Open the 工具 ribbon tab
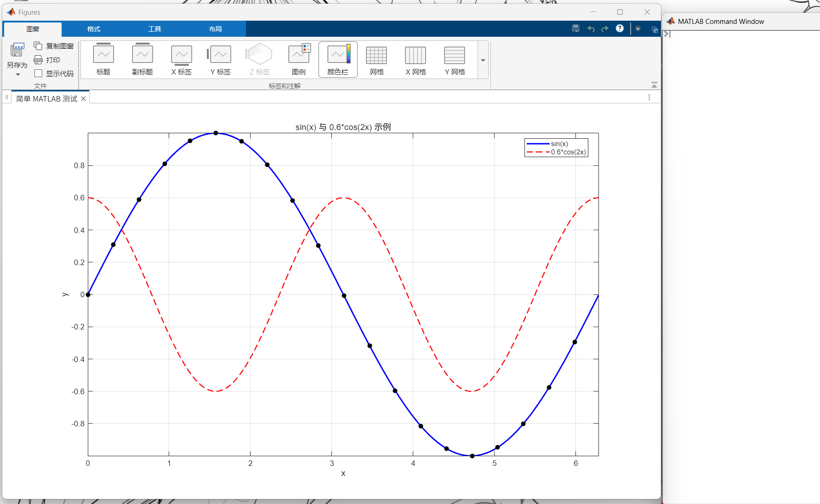The width and height of the screenshot is (820, 504). (154, 29)
